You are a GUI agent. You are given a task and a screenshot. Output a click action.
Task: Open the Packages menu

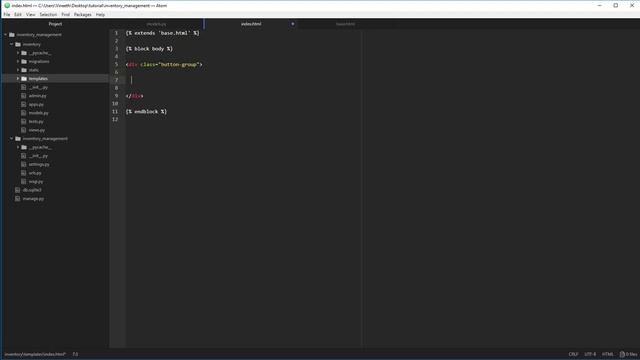coord(83,14)
